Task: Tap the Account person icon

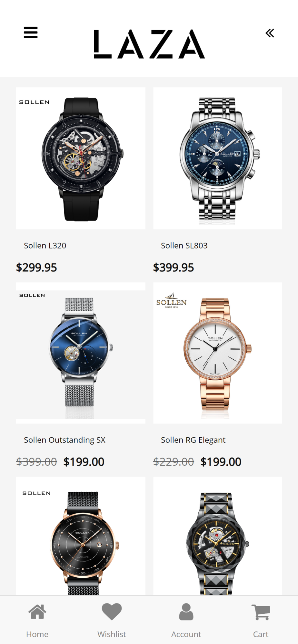Action: tap(186, 611)
